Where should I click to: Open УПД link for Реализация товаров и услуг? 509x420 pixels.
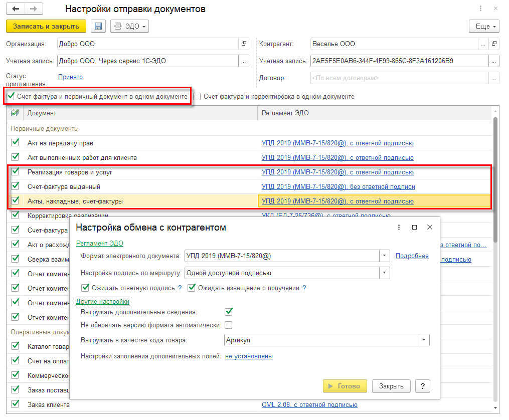click(337, 172)
